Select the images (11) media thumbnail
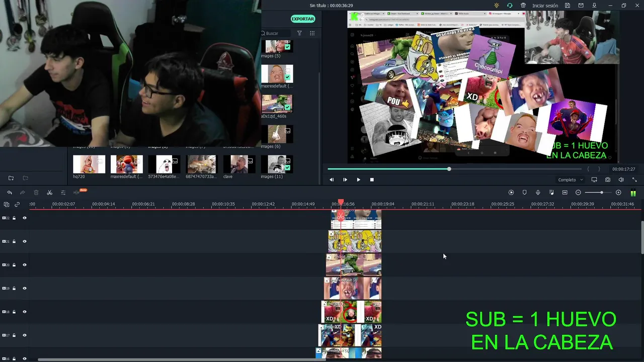This screenshot has width=644, height=362. tap(277, 164)
